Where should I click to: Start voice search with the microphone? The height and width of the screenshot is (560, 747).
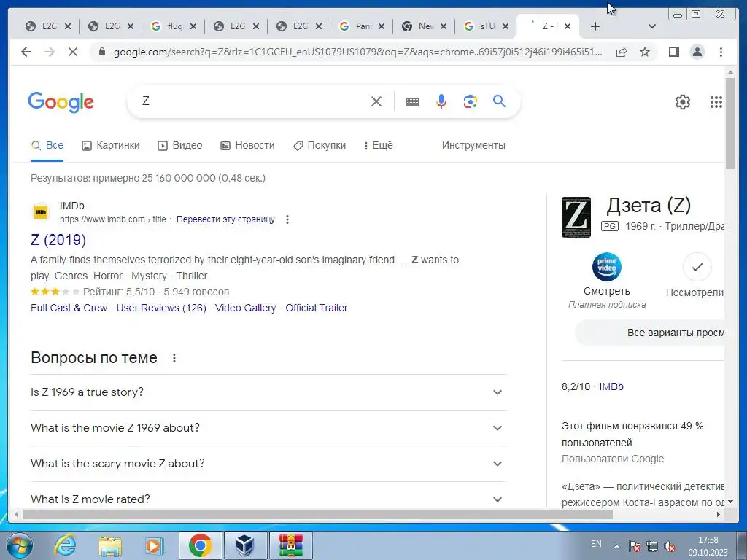(441, 101)
